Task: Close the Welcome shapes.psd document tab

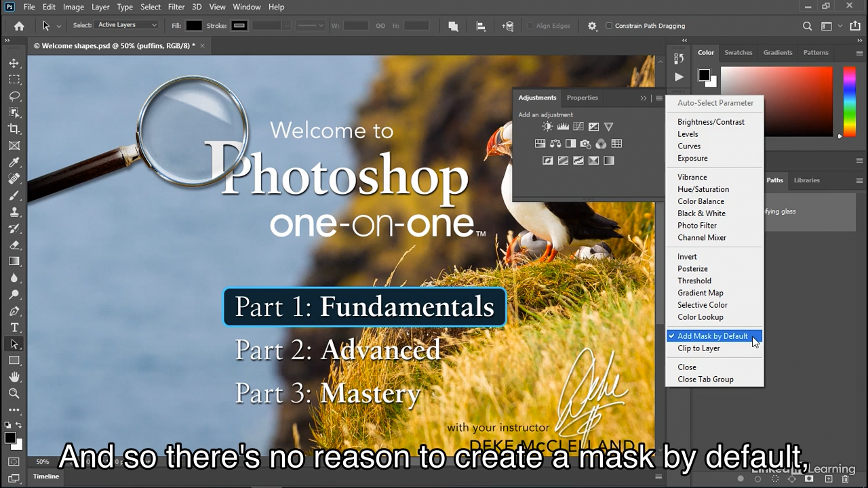Action: (x=202, y=46)
